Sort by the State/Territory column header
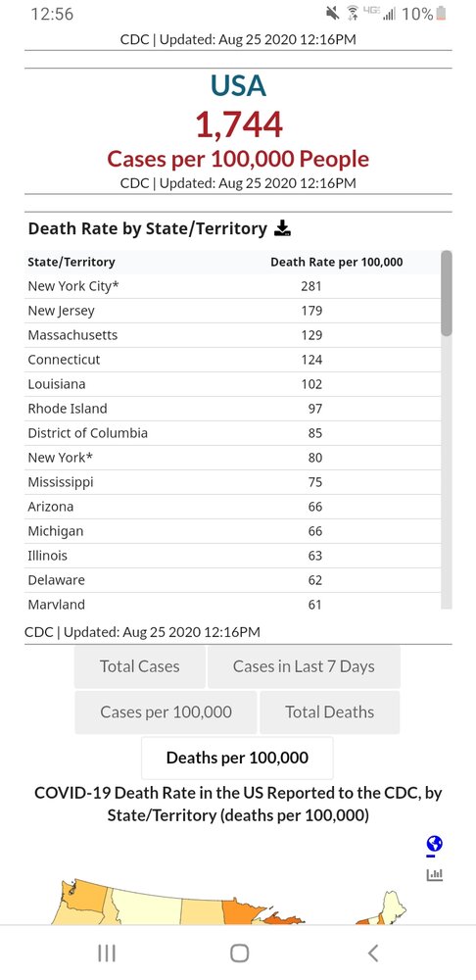Screen dimensions: 476x980 [71, 262]
